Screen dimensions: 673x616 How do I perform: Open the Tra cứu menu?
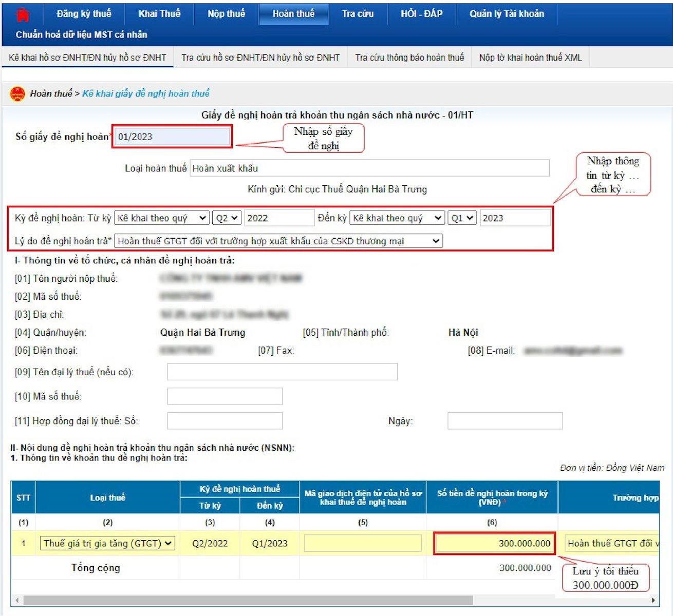(x=358, y=14)
